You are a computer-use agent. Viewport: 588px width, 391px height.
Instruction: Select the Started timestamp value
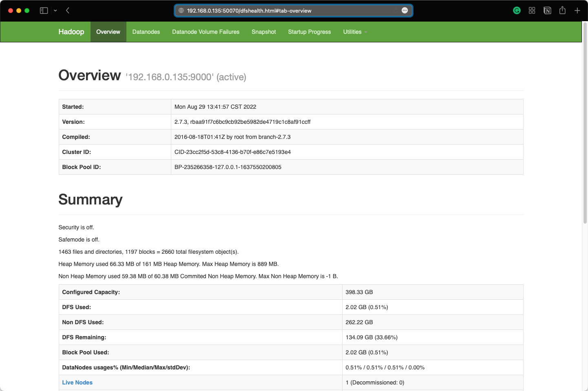point(215,107)
